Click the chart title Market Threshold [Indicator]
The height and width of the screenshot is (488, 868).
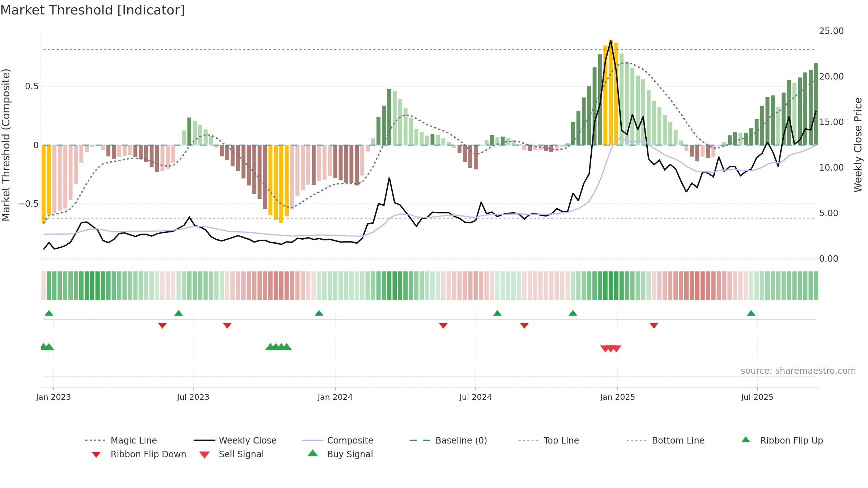click(93, 10)
